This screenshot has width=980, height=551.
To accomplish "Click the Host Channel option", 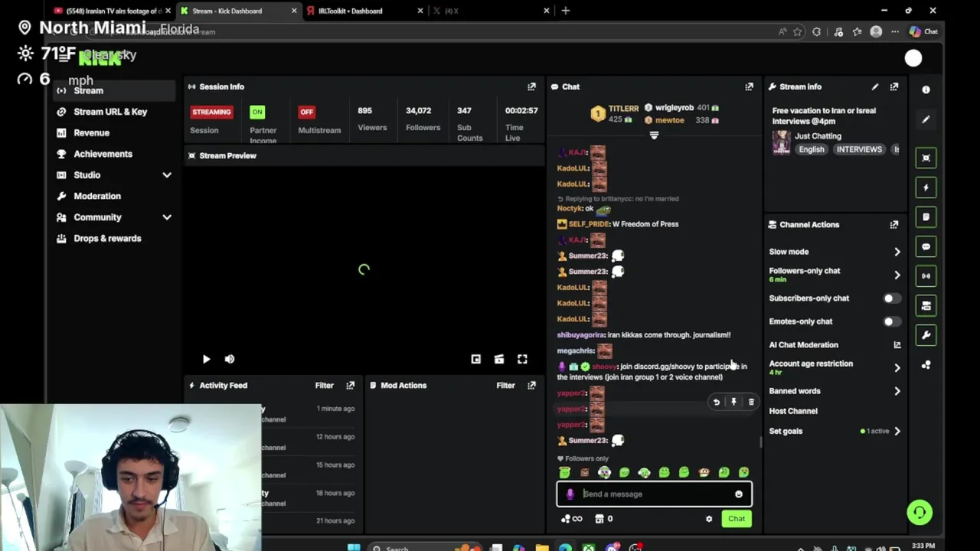I will [x=793, y=411].
